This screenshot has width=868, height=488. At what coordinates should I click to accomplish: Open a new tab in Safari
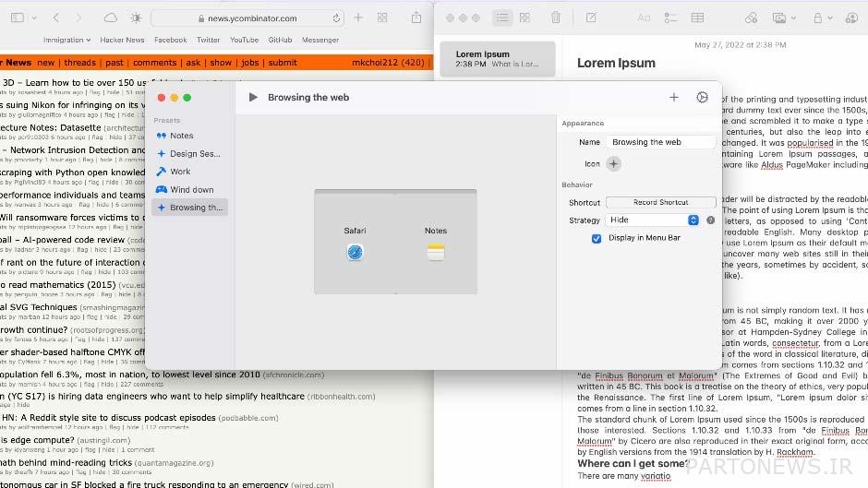pyautogui.click(x=358, y=18)
